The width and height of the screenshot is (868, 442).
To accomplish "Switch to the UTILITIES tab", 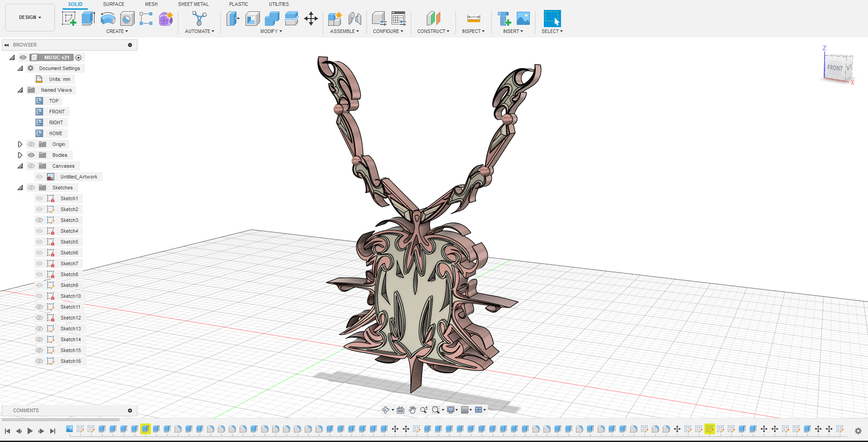I will [279, 4].
